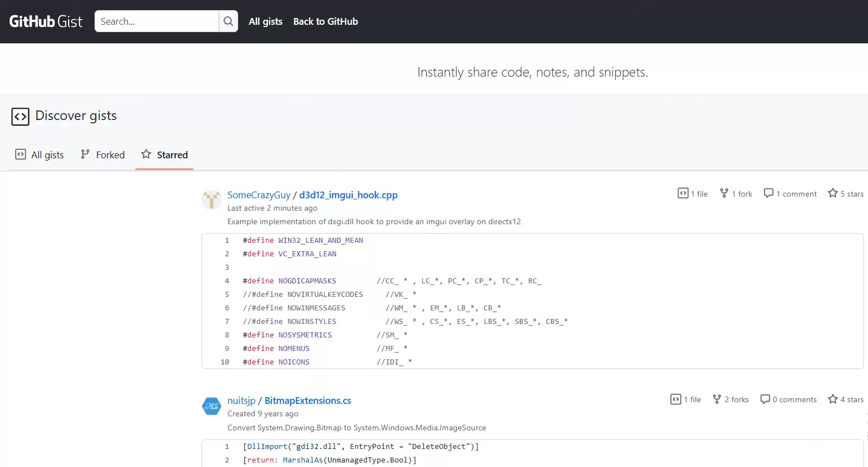Click the 'return: MarshalAs' code line
The image size is (868, 467).
tap(330, 460)
